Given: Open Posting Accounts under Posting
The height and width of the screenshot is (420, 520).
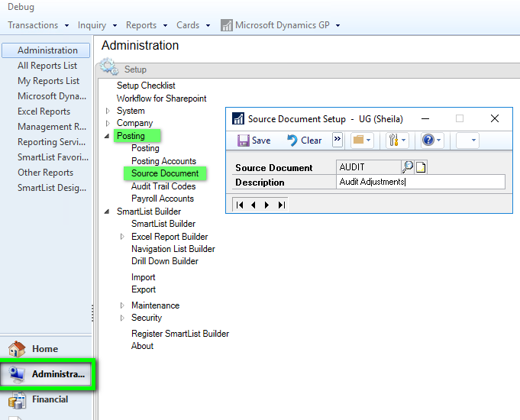Looking at the screenshot, I should 164,161.
